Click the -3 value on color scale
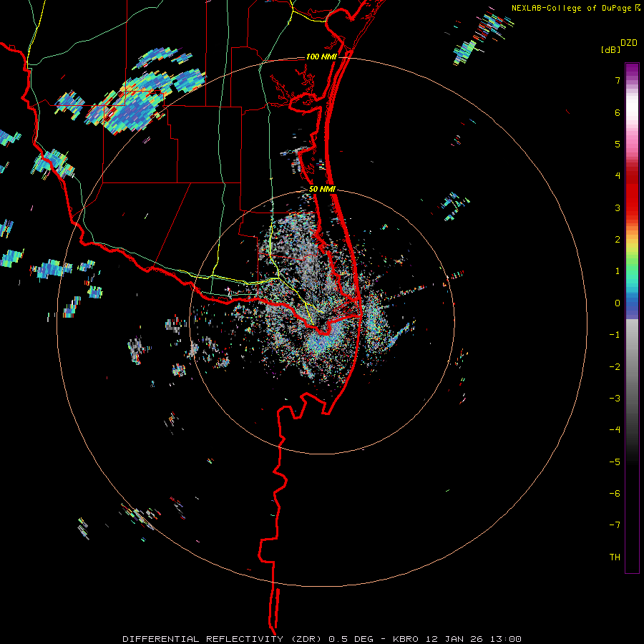This screenshot has height=644, width=644. click(615, 399)
